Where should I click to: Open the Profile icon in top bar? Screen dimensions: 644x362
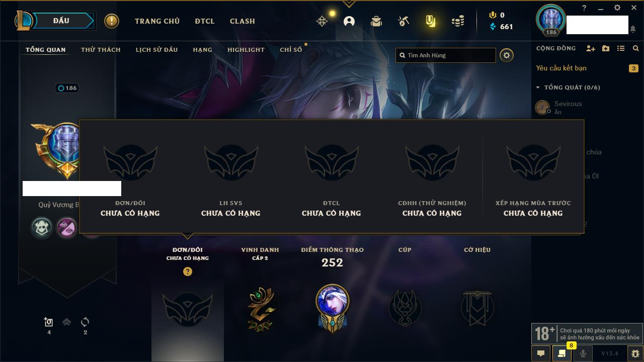(349, 21)
